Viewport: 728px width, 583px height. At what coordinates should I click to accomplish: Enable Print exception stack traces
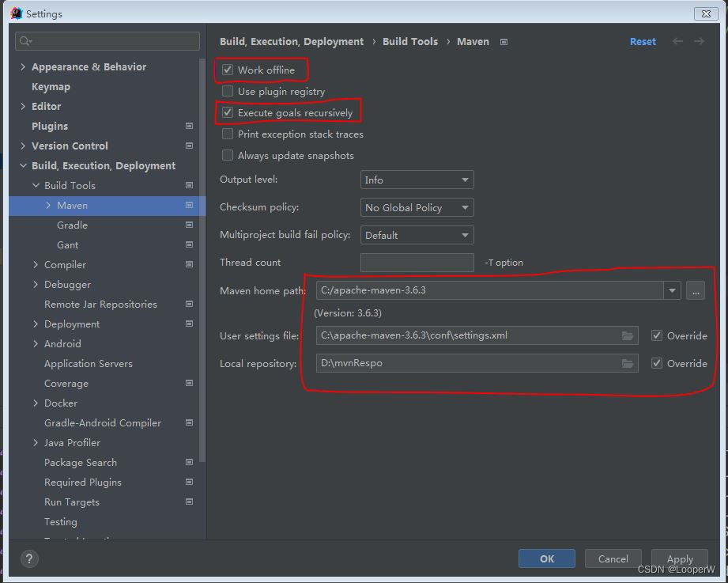click(x=227, y=134)
